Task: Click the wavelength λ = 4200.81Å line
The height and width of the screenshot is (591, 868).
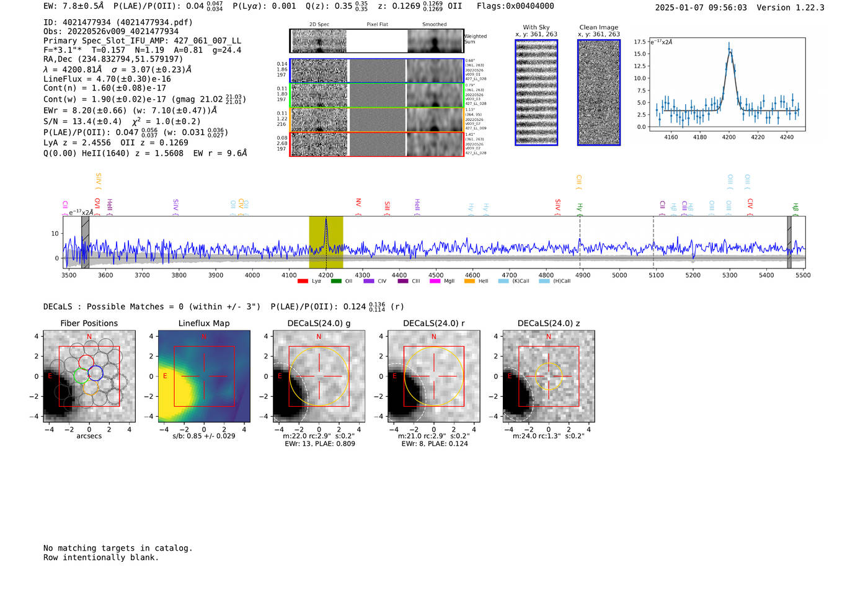Action: (x=118, y=70)
